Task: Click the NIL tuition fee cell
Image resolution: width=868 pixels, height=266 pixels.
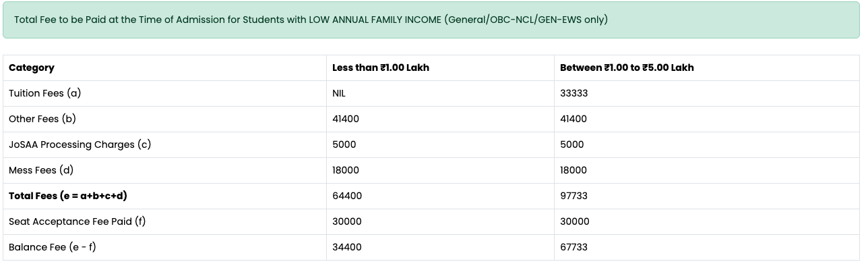Action: click(x=339, y=93)
